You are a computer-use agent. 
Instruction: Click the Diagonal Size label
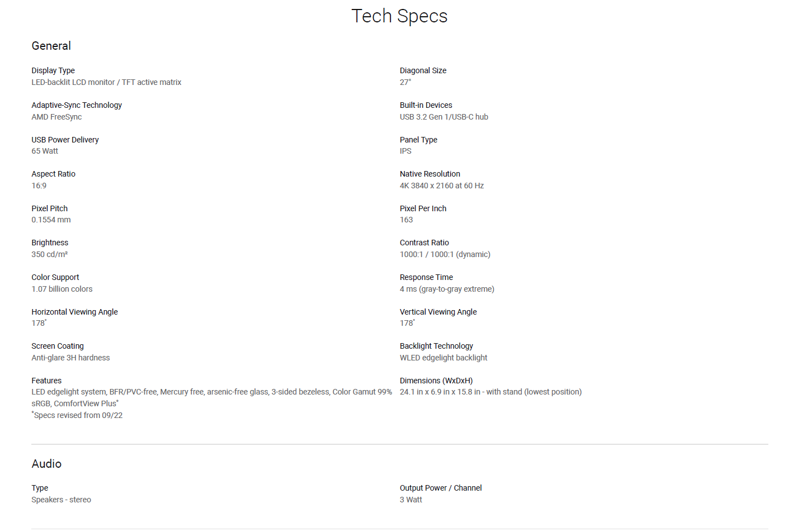click(x=423, y=70)
